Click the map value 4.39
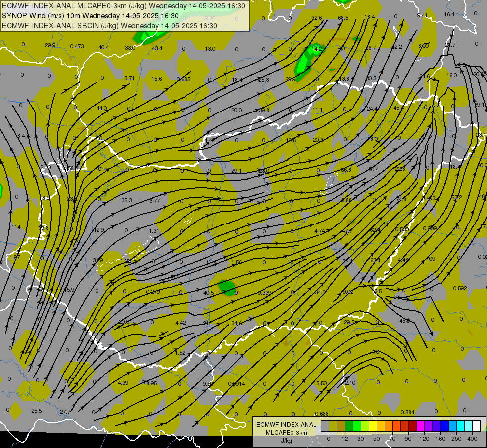The height and width of the screenshot is (448, 487). (x=123, y=383)
